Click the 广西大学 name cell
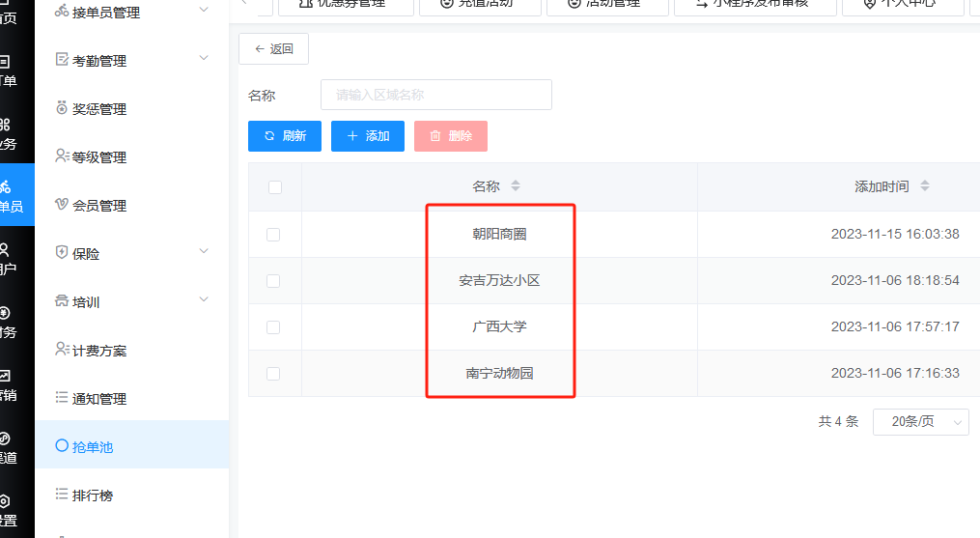Image resolution: width=980 pixels, height=538 pixels. [x=499, y=326]
